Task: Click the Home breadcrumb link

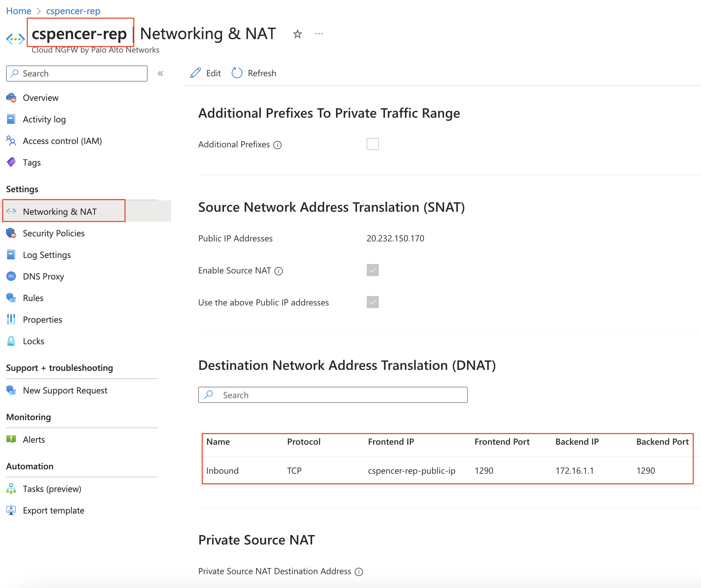Action: point(19,11)
